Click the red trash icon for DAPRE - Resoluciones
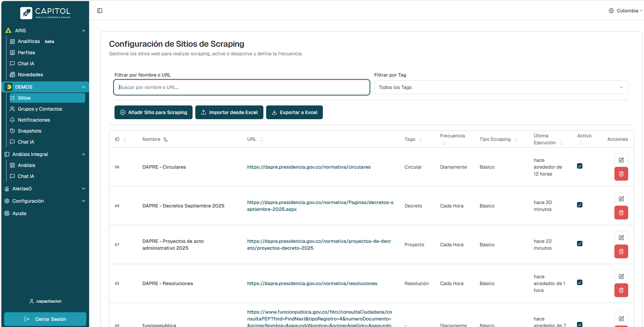Image resolution: width=644 pixels, height=327 pixels. coord(621,290)
